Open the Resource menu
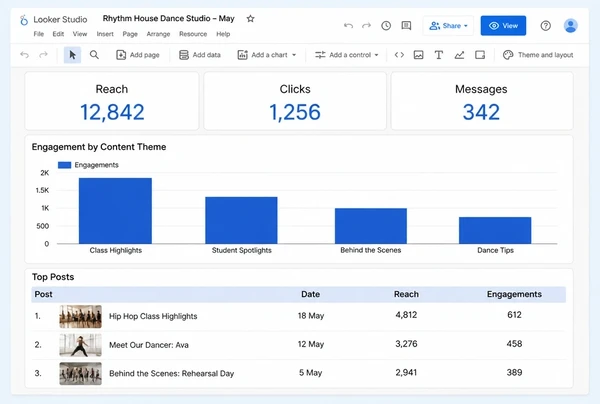Image resolution: width=600 pixels, height=404 pixels. [193, 34]
